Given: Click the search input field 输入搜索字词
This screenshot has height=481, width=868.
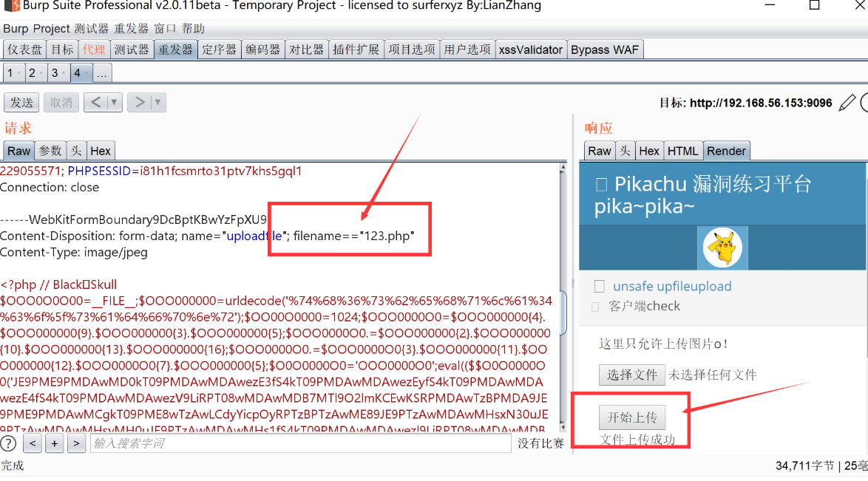Looking at the screenshot, I should 300,443.
